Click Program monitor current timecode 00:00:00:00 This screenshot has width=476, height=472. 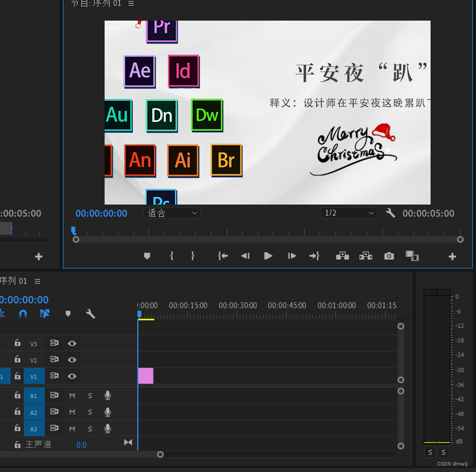[x=101, y=214]
